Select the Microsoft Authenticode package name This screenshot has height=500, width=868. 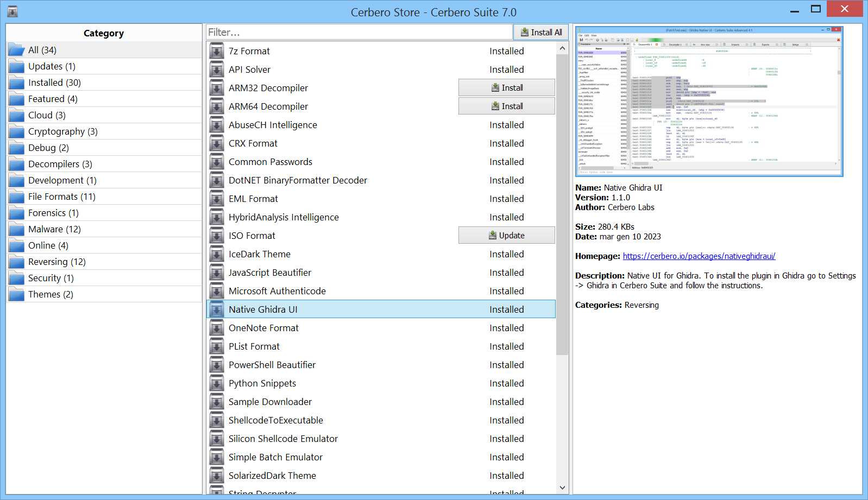278,291
